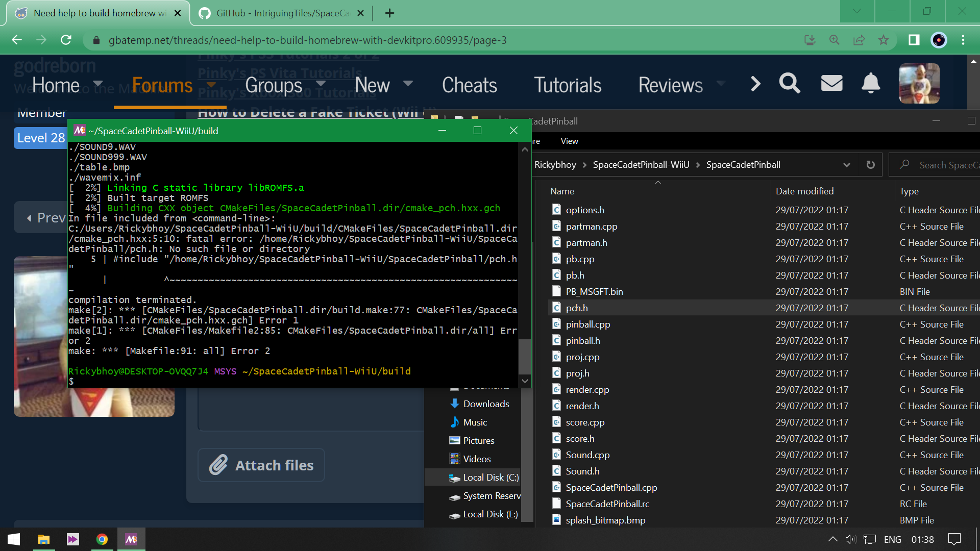This screenshot has height=551, width=980.
Task: Bookmark this page with the star icon
Action: [x=884, y=40]
